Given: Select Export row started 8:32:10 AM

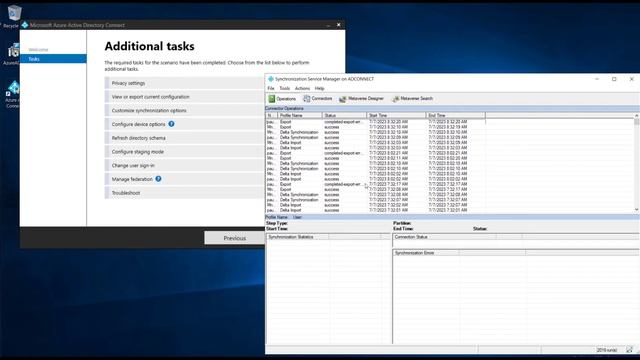Looking at the screenshot, I should click(376, 127).
